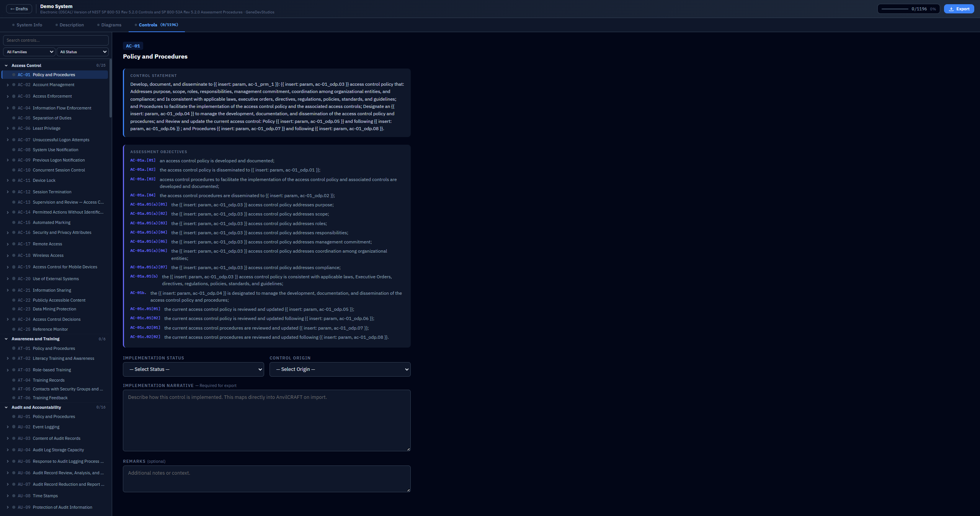This screenshot has height=516, width=980.
Task: Select AC-01 Policy and Procedures in sidebar
Action: [x=55, y=75]
